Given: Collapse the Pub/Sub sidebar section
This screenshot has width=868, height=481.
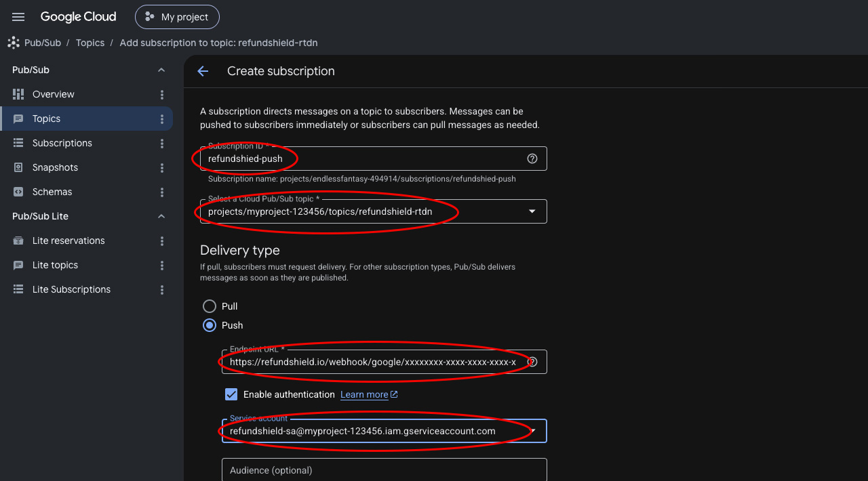Looking at the screenshot, I should pyautogui.click(x=161, y=70).
